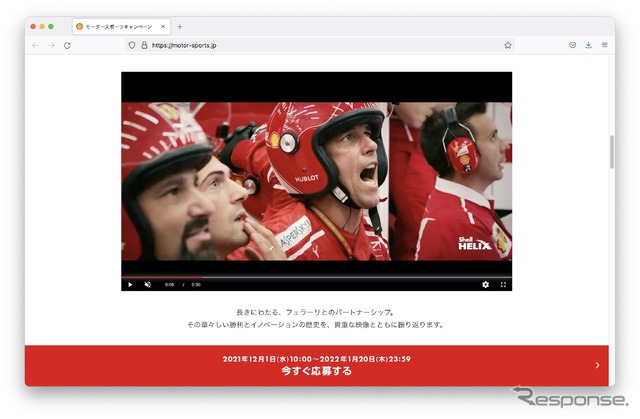The width and height of the screenshot is (640, 419).
Task: Click the green maximize window button
Action: [51, 27]
